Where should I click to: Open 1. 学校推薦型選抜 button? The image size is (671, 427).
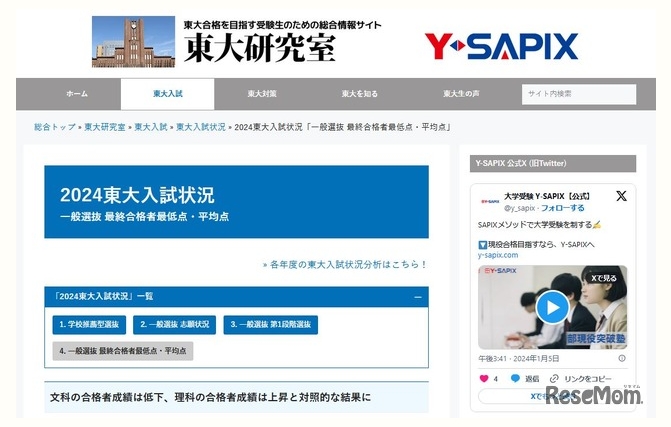(89, 324)
